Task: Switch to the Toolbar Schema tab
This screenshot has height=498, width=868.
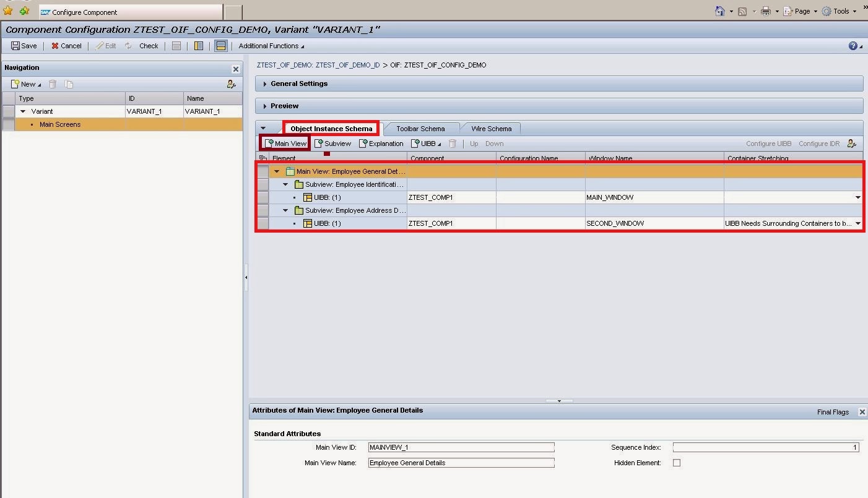Action: [420, 129]
